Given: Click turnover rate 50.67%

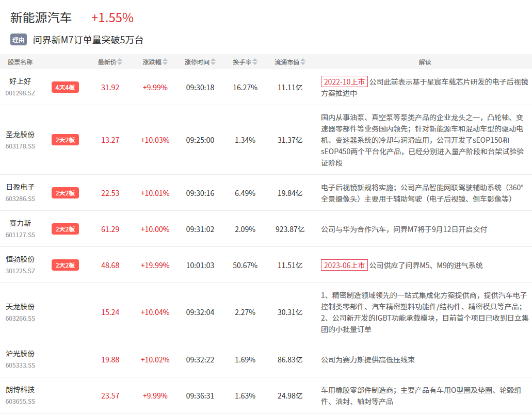Looking at the screenshot, I should click(x=245, y=265).
